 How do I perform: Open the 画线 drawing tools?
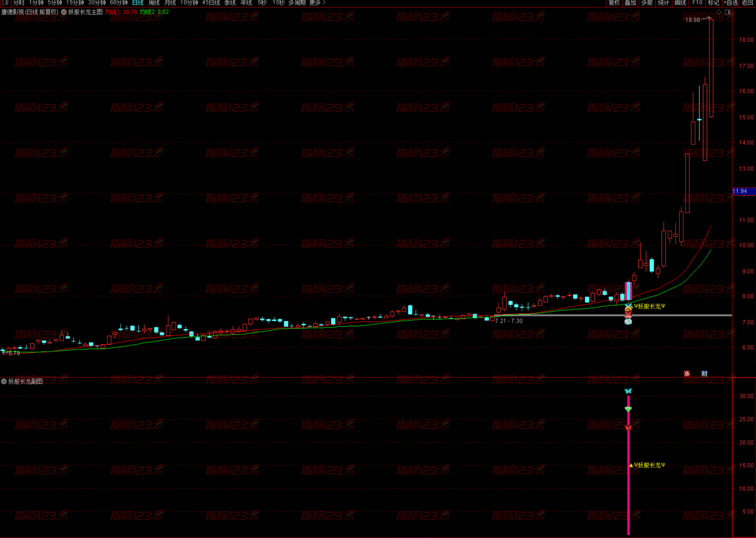(681, 3)
